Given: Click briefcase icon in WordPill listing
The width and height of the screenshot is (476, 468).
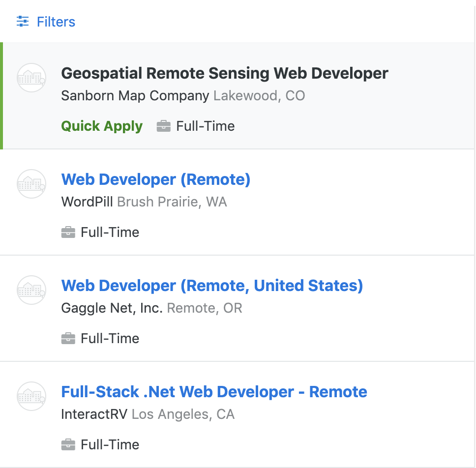Looking at the screenshot, I should click(x=68, y=232).
